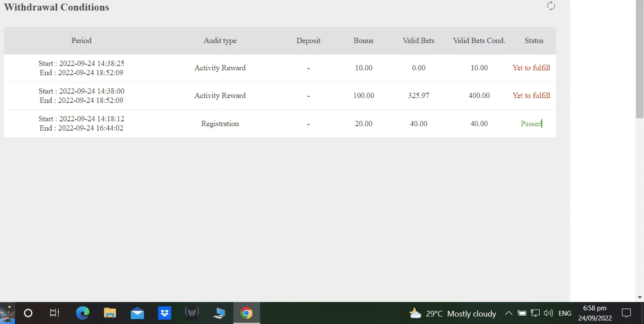The width and height of the screenshot is (644, 324).
Task: Refresh the Withdrawal Conditions table
Action: click(x=551, y=6)
